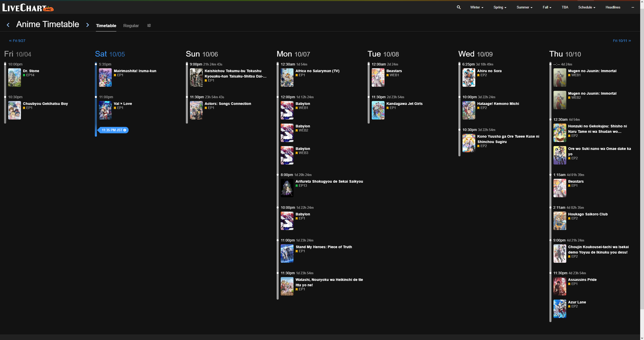
Task: Open Keishichou Tokumu-bu title link
Action: coord(235,74)
